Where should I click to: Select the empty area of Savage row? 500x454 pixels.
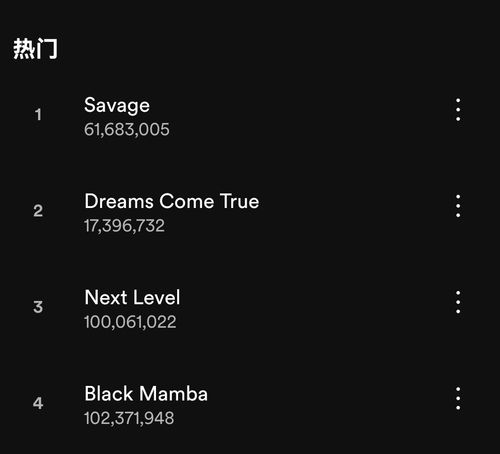300,115
